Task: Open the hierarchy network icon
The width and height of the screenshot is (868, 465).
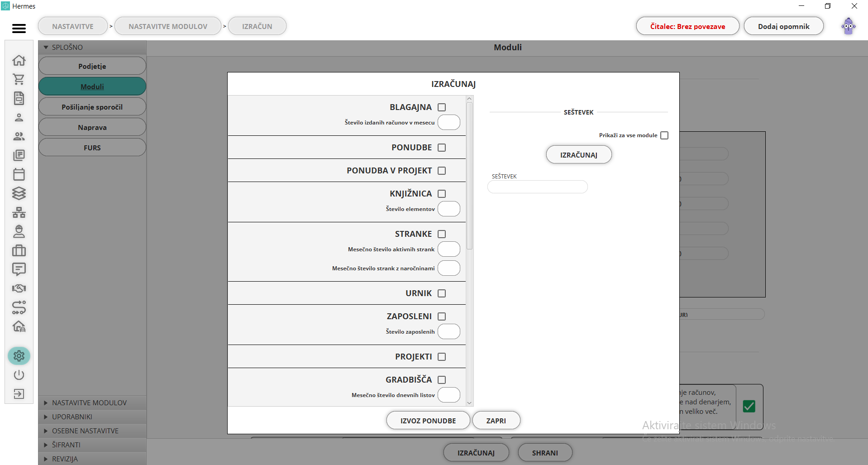Action: (19, 212)
